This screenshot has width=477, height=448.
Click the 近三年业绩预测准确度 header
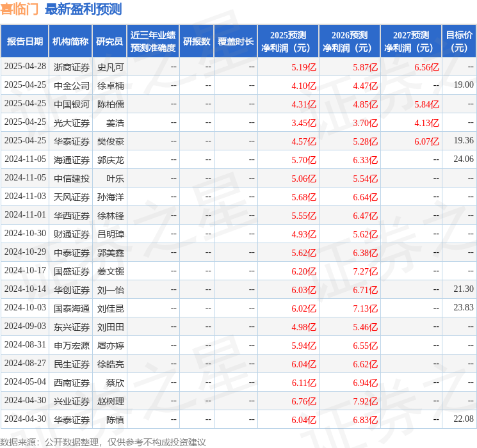coord(153,42)
